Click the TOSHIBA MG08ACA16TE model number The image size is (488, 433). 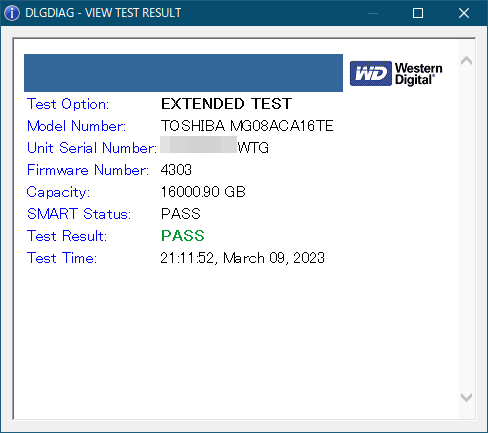pos(247,126)
